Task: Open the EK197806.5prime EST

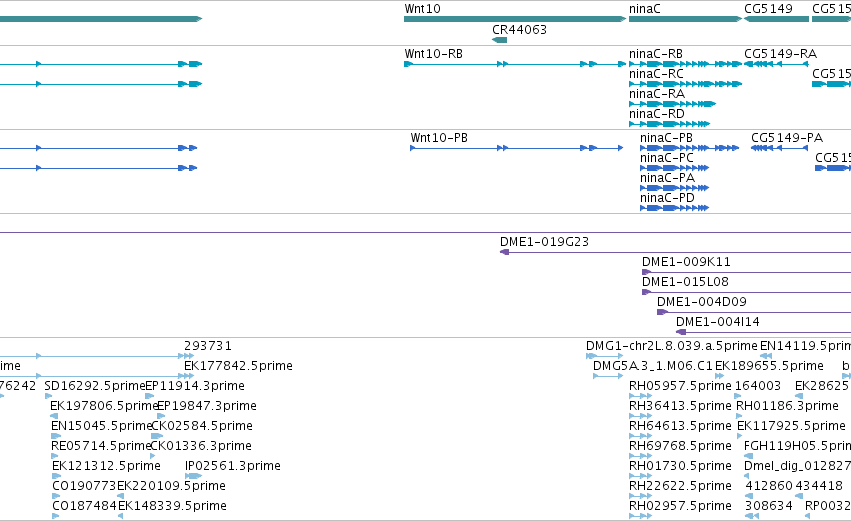Action: pos(104,406)
